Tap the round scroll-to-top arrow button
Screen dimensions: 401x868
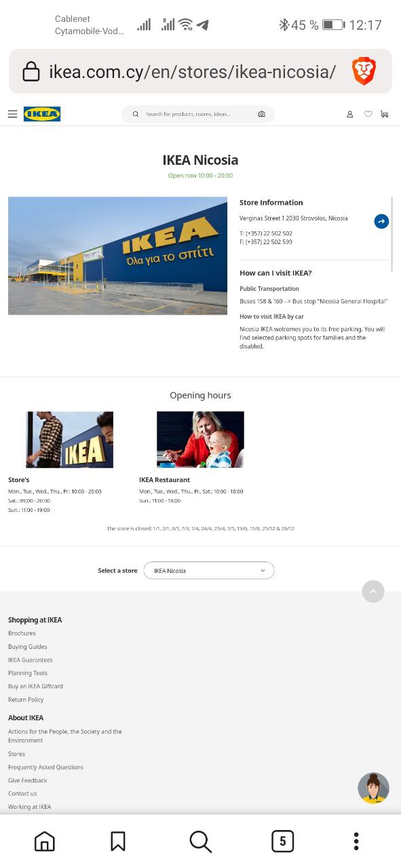click(x=373, y=591)
